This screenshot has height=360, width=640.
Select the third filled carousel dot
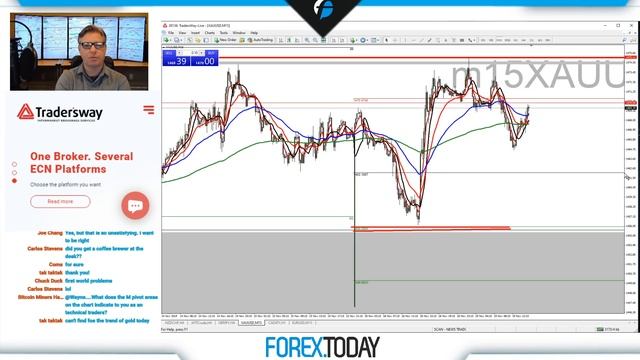14,180
